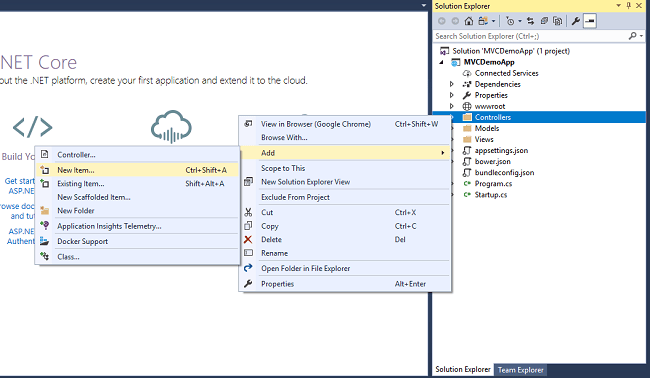Choose Rename from the context menu
Image resolution: width=650 pixels, height=378 pixels.
345,253
